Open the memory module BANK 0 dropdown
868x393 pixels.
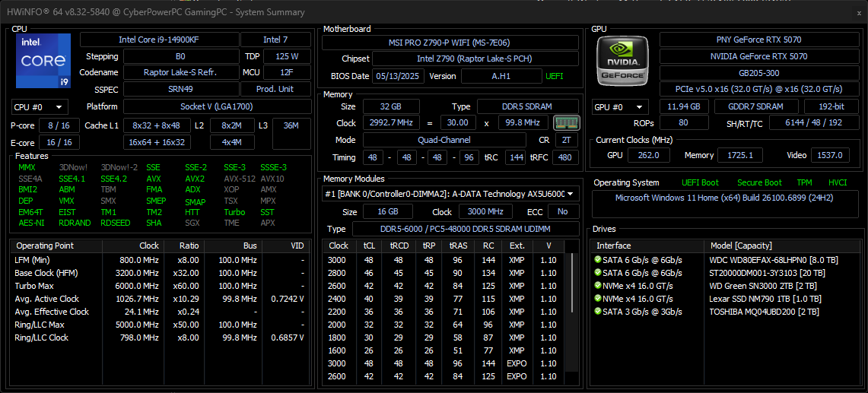pos(450,194)
